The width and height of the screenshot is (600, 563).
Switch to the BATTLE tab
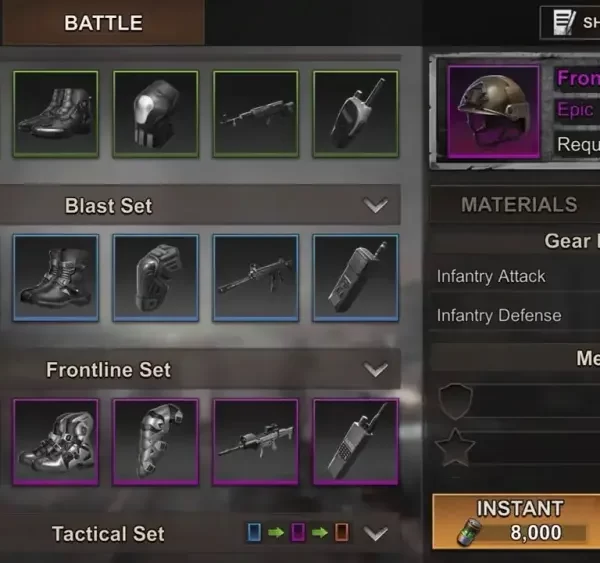pyautogui.click(x=103, y=23)
